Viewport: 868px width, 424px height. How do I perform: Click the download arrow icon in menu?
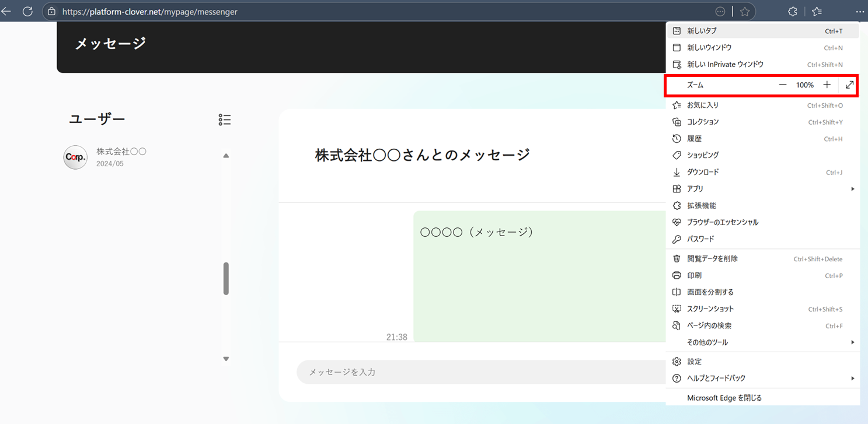[x=677, y=173]
